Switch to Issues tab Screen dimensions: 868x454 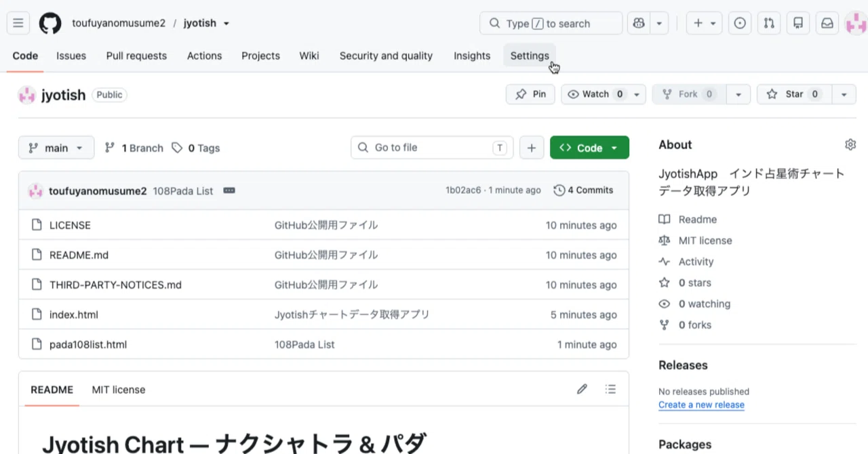click(71, 56)
